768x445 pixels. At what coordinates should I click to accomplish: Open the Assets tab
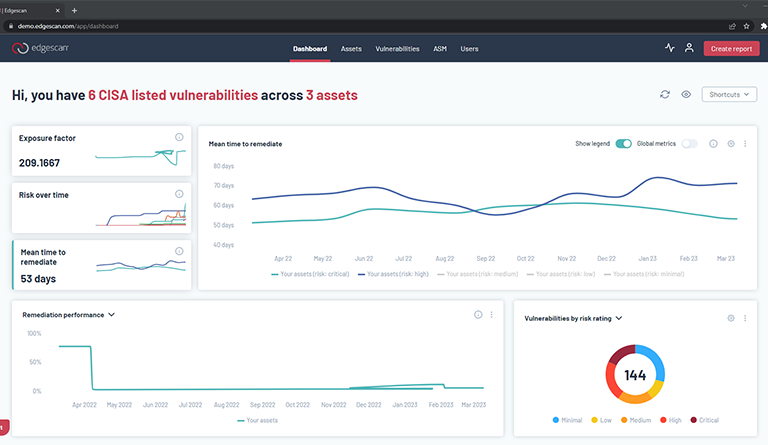[x=351, y=49]
